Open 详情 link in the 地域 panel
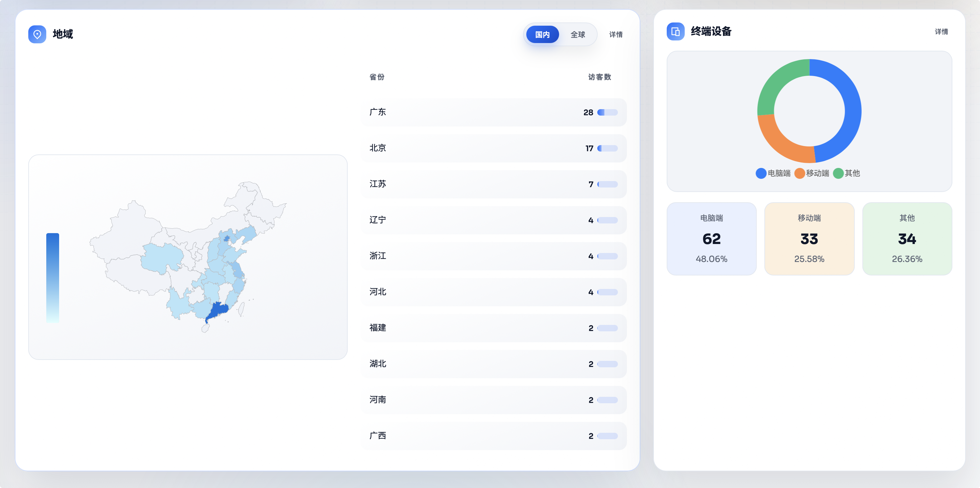Image resolution: width=980 pixels, height=488 pixels. pos(616,35)
